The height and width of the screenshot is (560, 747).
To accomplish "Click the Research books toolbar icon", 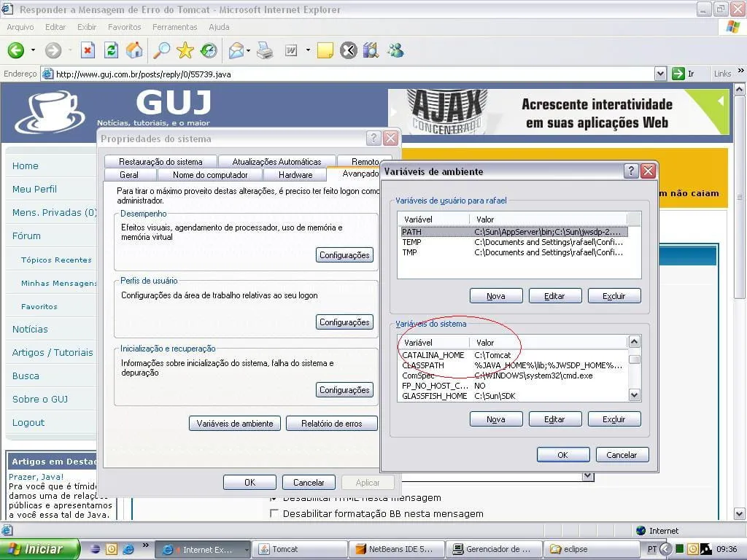I will 371,50.
